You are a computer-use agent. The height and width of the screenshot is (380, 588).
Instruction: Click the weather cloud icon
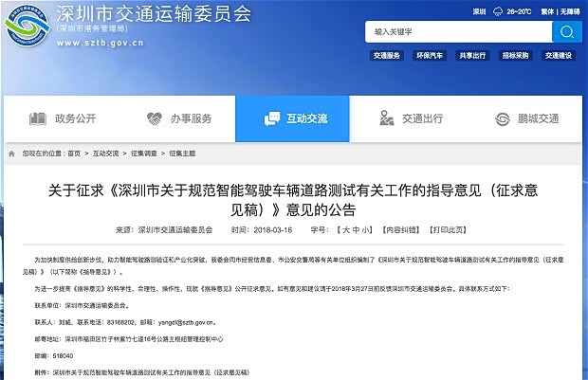(498, 12)
